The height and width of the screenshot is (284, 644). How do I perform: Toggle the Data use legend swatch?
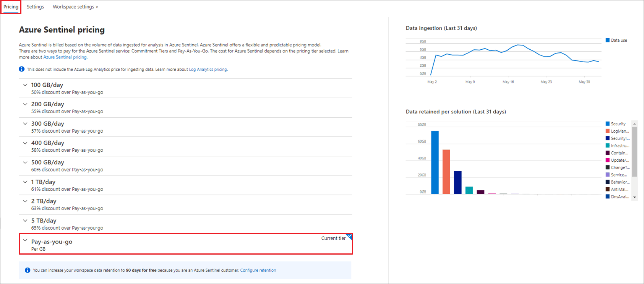[608, 40]
